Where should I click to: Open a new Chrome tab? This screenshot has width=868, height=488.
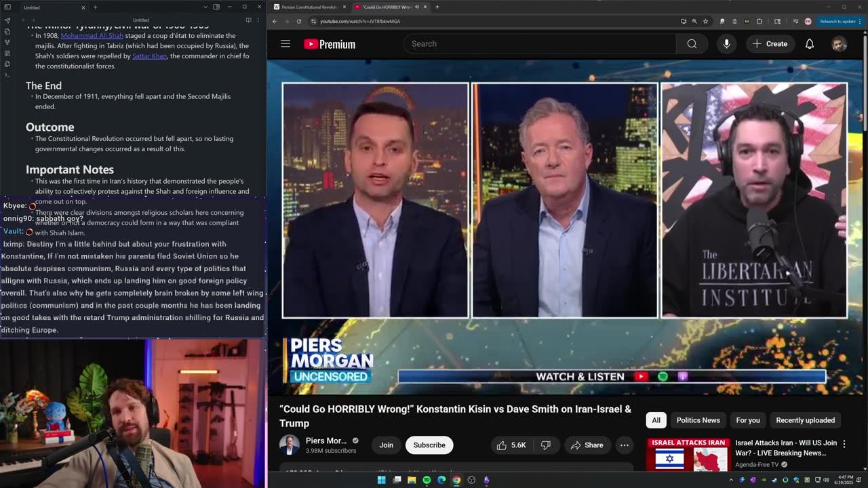click(x=437, y=7)
